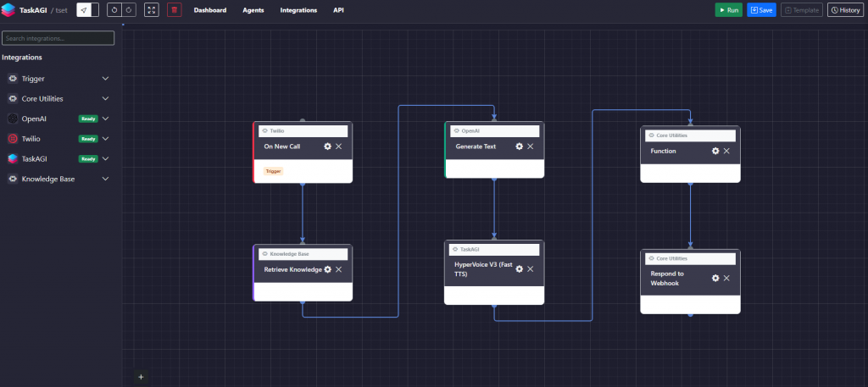
Task: Remove the HyperVoice V3 node
Action: [531, 268]
